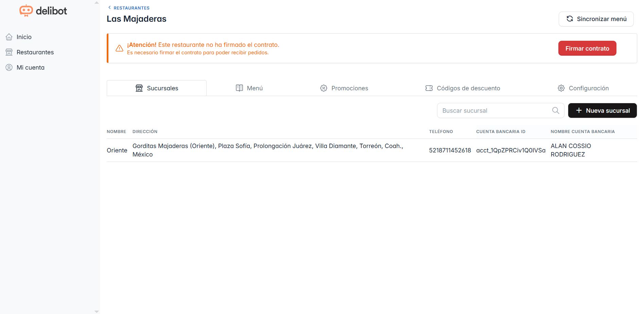Click the Sincronizar menú button
Viewport: 644px width, 314px height.
[596, 19]
